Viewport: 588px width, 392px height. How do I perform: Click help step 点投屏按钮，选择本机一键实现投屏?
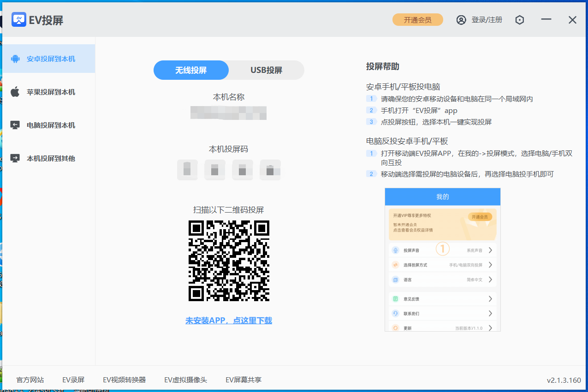pos(436,122)
